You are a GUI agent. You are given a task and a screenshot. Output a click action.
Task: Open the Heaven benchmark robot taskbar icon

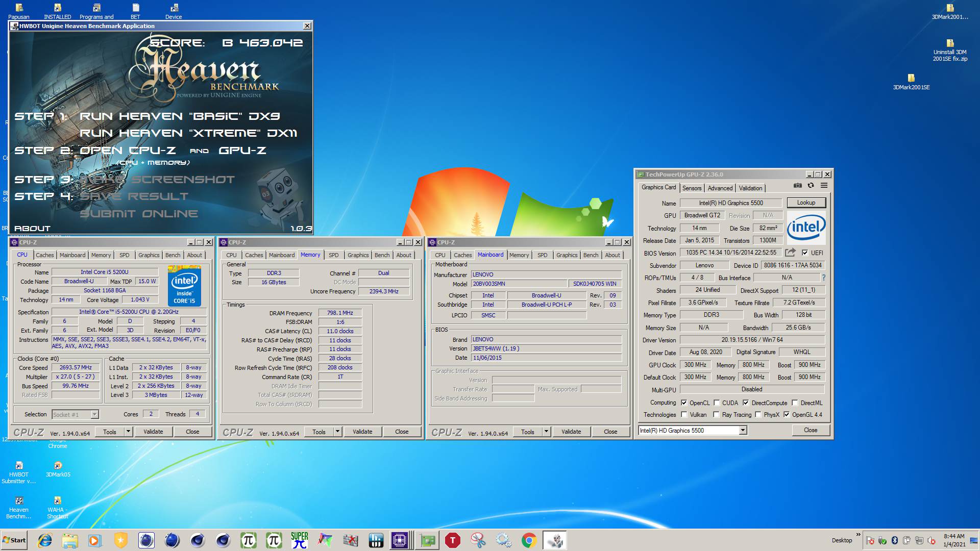554,540
